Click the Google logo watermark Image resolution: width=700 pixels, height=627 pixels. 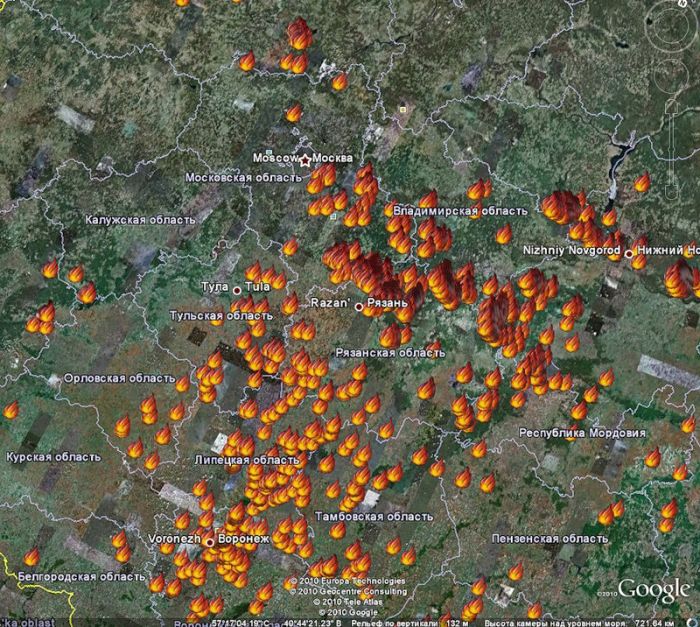655,589
